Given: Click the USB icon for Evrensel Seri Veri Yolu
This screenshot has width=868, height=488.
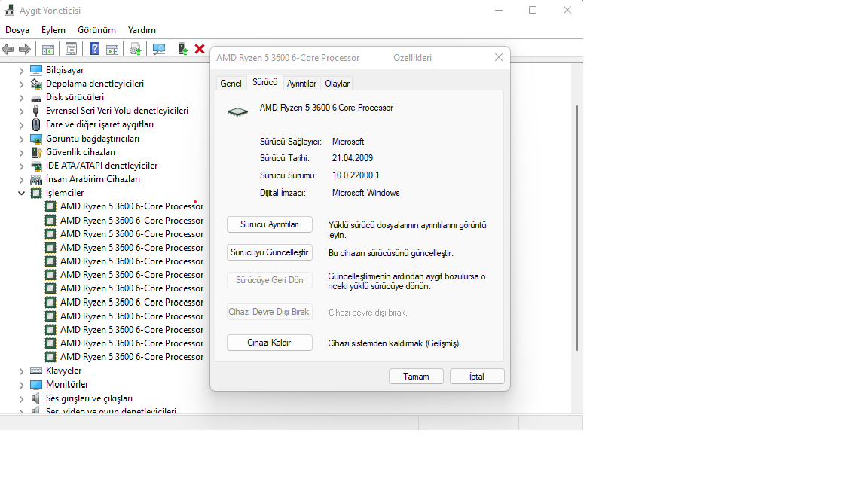Looking at the screenshot, I should [x=36, y=111].
